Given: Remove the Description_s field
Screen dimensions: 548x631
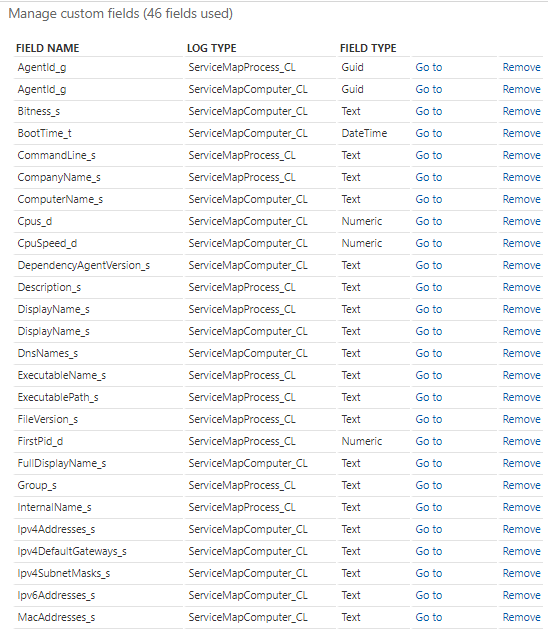Looking at the screenshot, I should coord(521,287).
